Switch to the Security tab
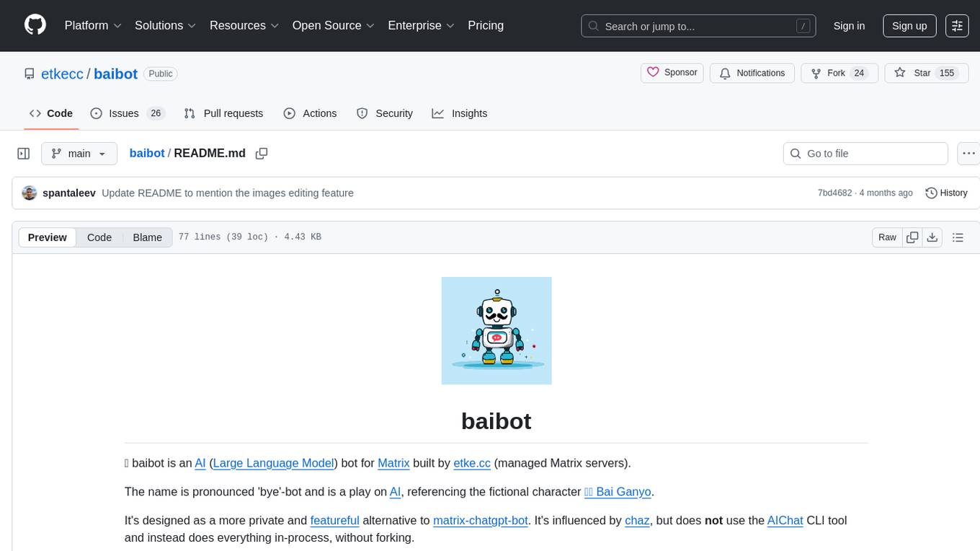 pos(385,113)
